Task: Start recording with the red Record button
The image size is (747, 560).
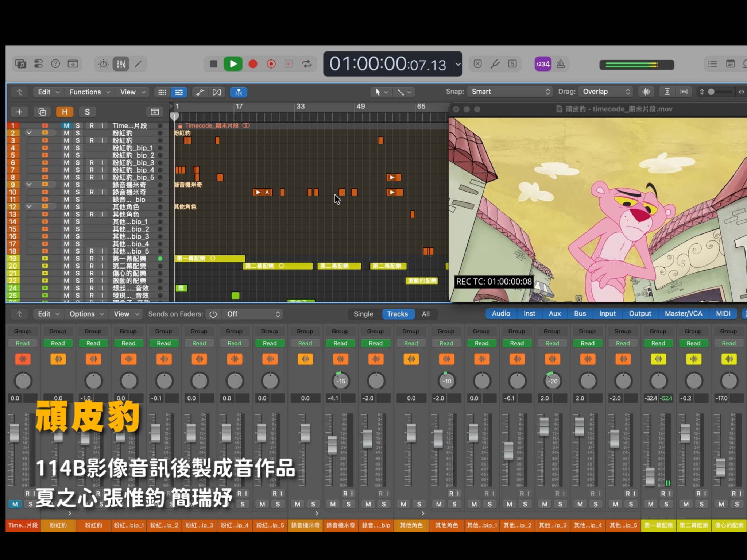Action: click(x=253, y=64)
